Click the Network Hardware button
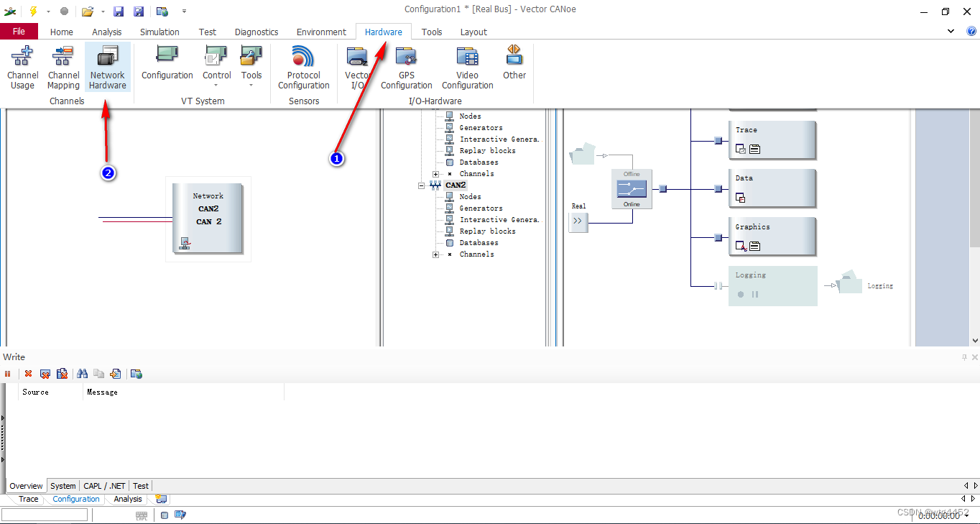The image size is (980, 524). (x=108, y=68)
